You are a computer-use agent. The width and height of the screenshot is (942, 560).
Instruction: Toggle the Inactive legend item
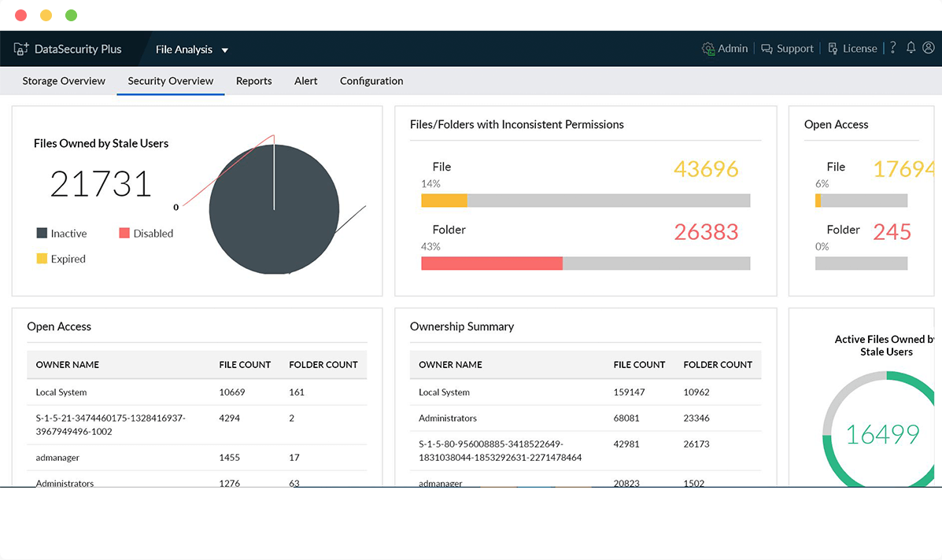tap(61, 234)
